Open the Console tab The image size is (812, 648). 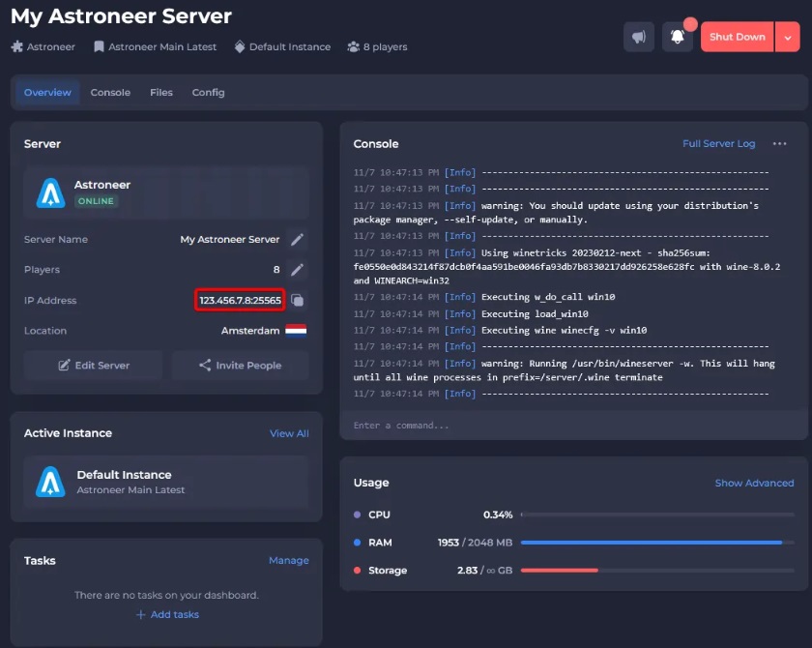coord(110,92)
